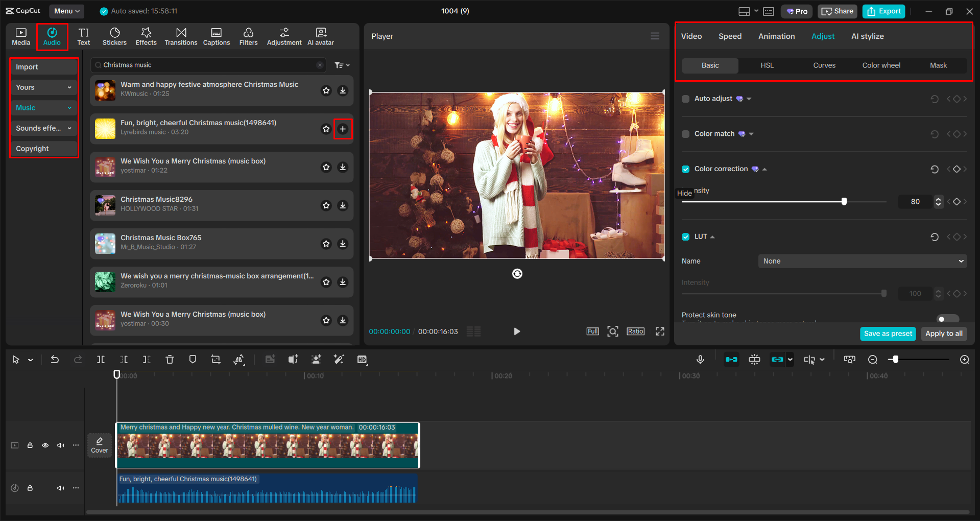The height and width of the screenshot is (521, 980).
Task: Click the Export button
Action: tap(883, 11)
